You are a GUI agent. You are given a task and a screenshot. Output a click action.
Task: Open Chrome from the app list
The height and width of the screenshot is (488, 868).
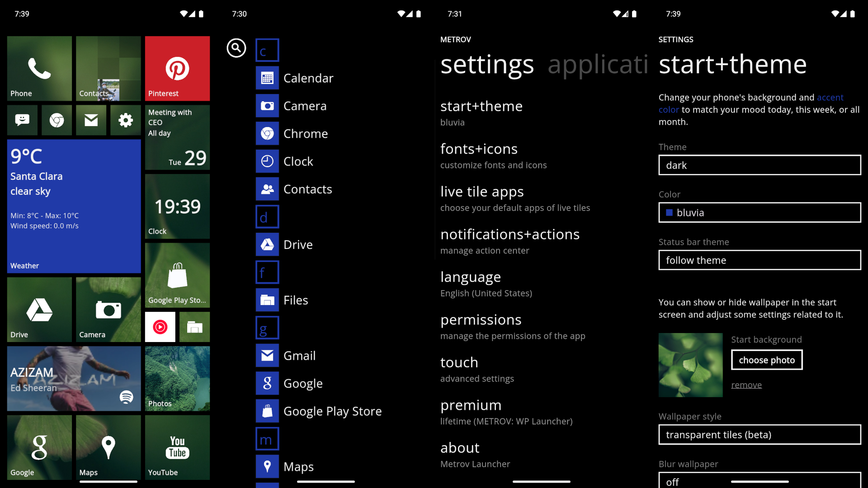[306, 133]
